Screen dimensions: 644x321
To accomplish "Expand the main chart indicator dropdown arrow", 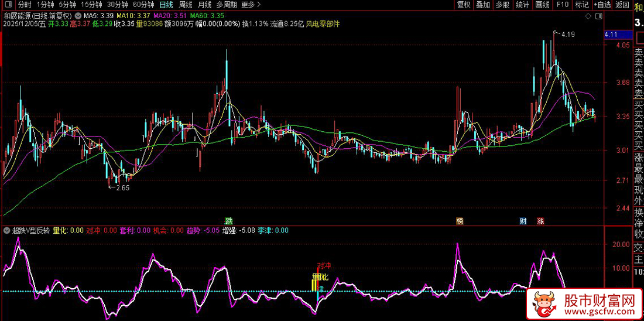I will [78, 15].
